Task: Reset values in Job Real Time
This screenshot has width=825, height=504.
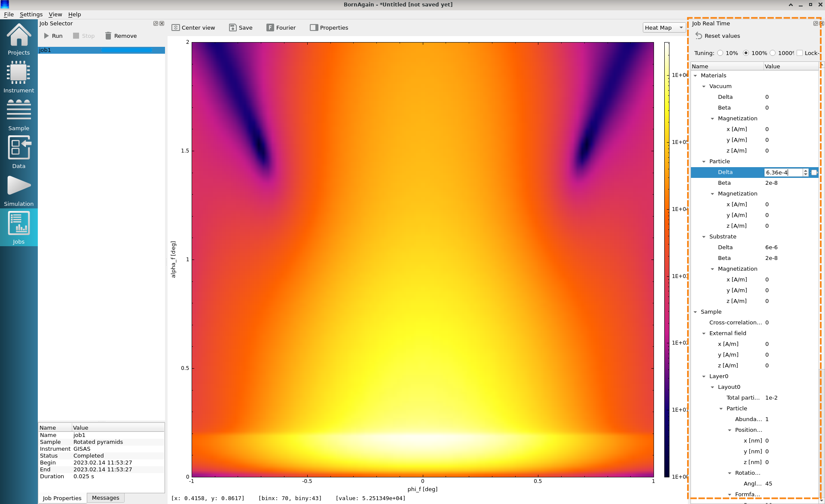Action: click(718, 36)
